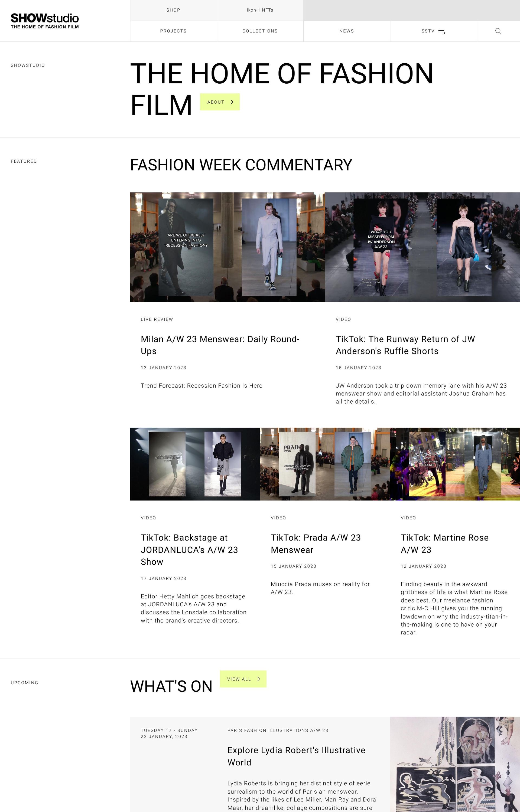520x812 pixels.
Task: Click the JW Anderson A/W 23 video thumbnail
Action: (x=422, y=247)
